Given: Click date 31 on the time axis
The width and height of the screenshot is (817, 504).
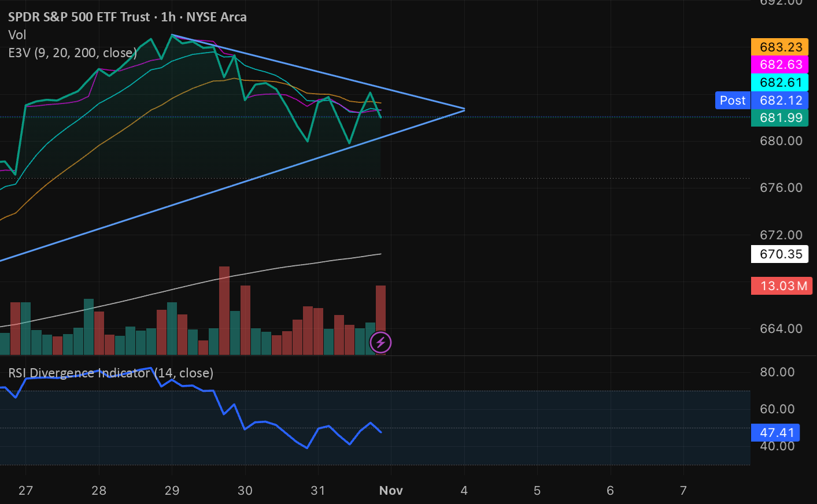Looking at the screenshot, I should 318,490.
